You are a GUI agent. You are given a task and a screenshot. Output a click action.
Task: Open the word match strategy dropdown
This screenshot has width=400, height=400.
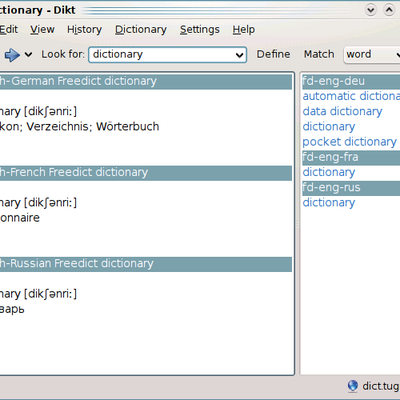[372, 55]
